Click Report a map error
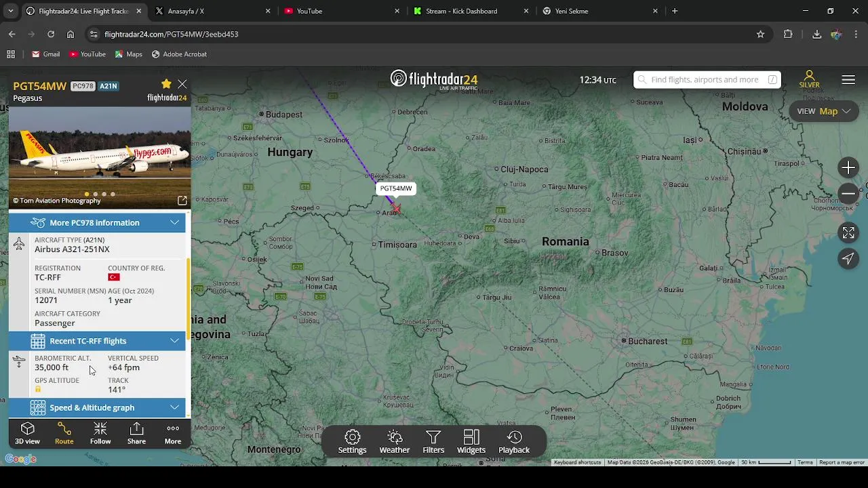 [x=842, y=462]
